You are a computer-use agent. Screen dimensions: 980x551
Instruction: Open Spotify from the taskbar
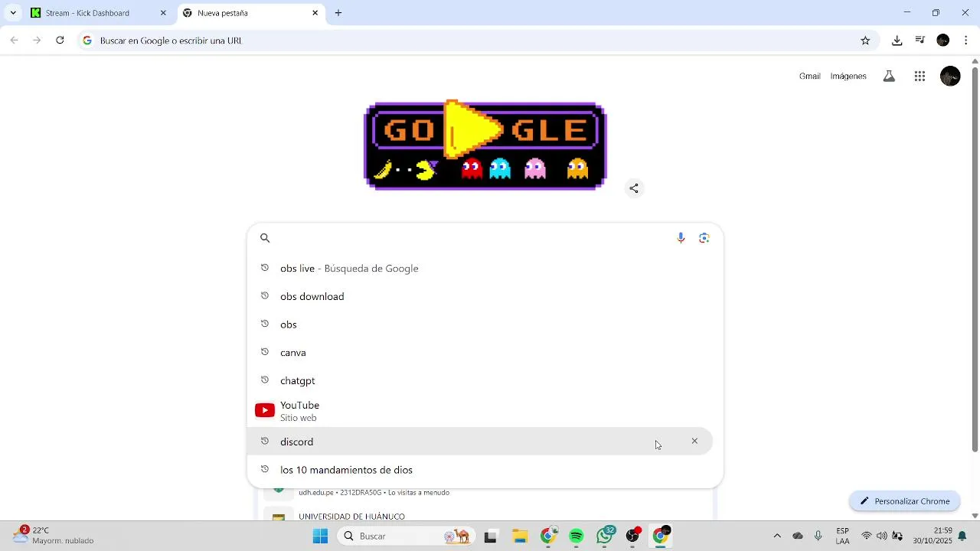(577, 536)
